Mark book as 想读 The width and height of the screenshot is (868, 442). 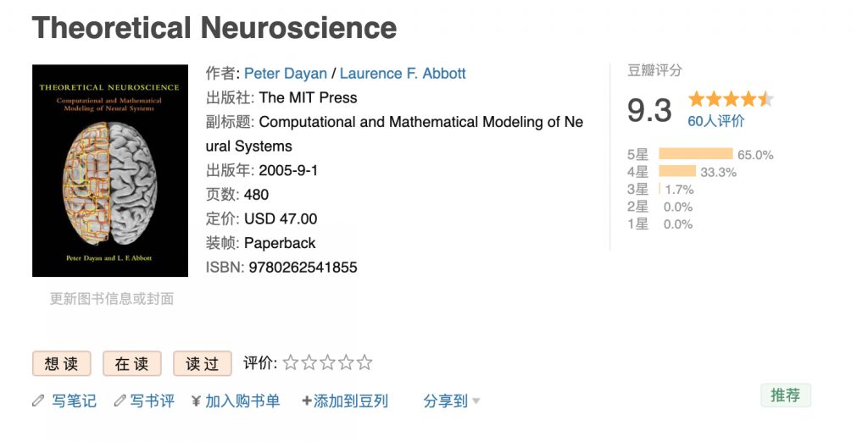tap(62, 363)
